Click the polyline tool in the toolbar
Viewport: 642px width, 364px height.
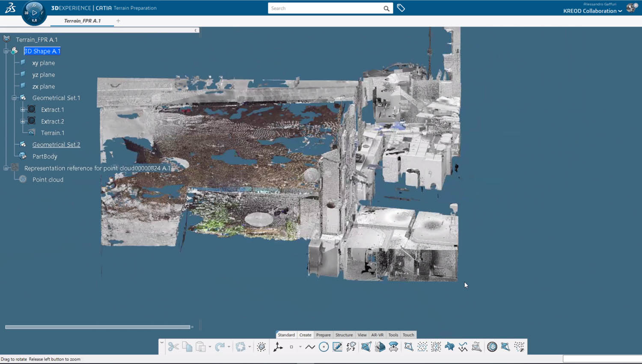pos(310,347)
